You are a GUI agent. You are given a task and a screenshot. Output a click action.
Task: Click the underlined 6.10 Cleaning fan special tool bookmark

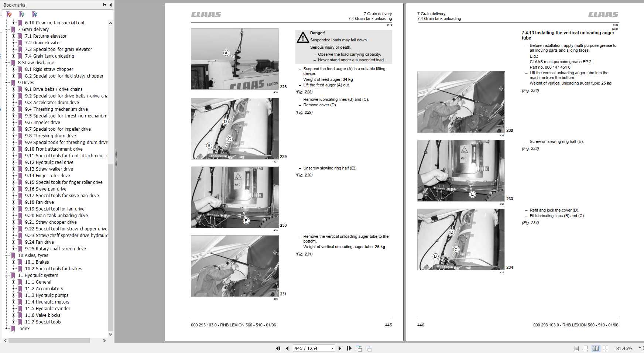(54, 23)
